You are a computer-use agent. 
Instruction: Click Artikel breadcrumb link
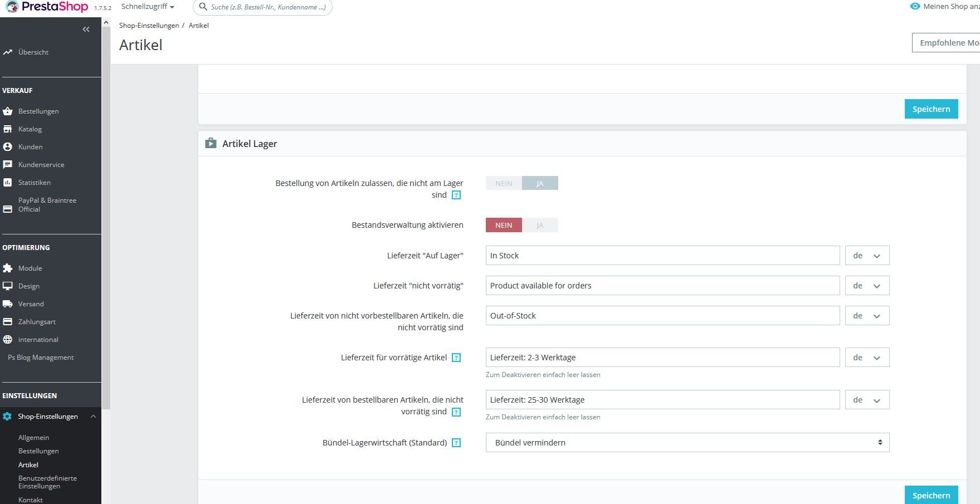click(x=199, y=26)
